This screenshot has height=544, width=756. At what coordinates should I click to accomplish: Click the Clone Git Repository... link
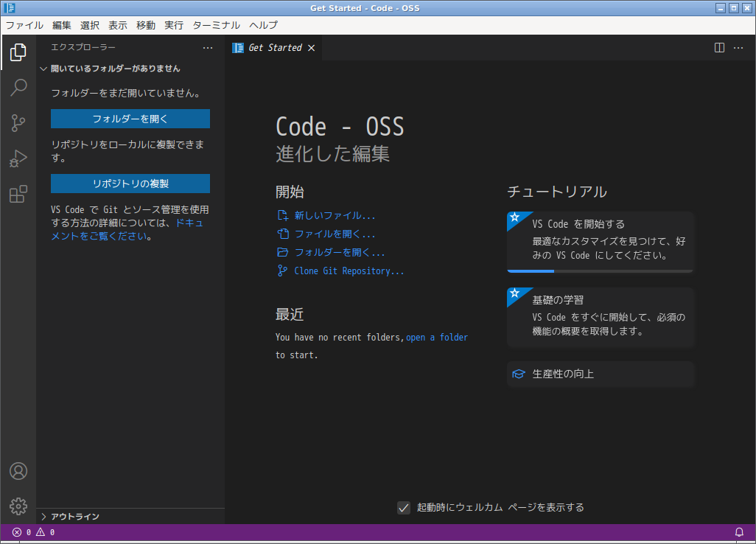[349, 271]
